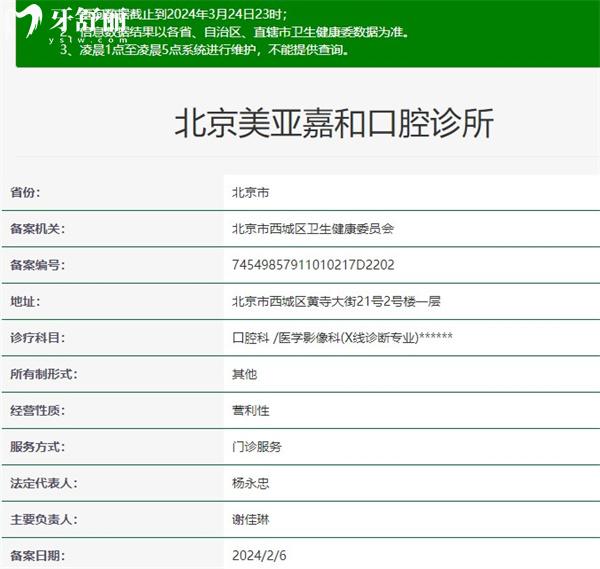Viewport: 600px width, 569px height.
Task: Click the name 谢佳琳
Action: [251, 520]
